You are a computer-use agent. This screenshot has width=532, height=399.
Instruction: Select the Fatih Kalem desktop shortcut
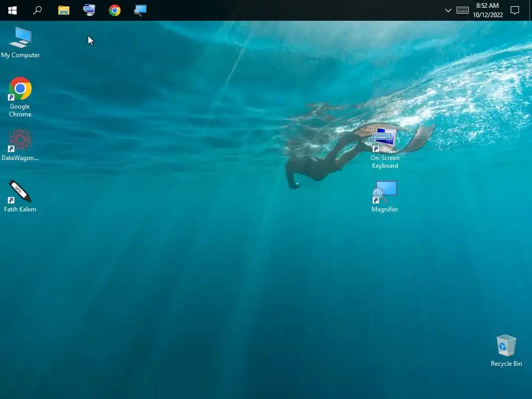pos(20,196)
